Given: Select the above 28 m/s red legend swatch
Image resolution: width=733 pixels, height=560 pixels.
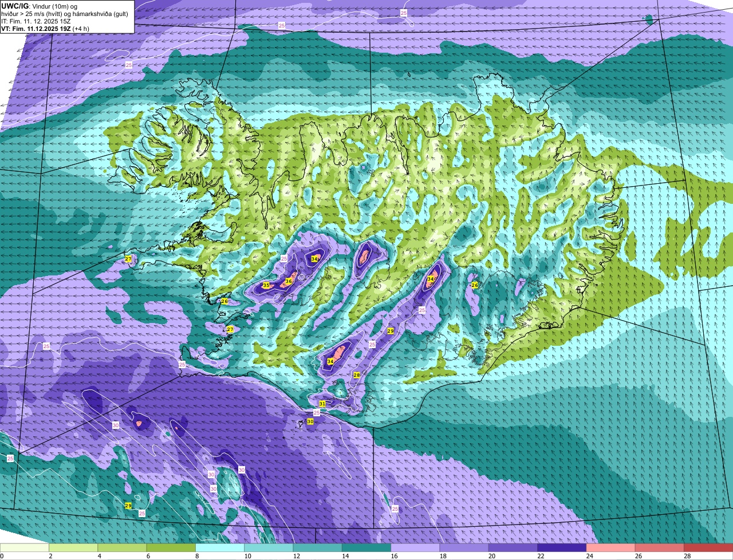Looking at the screenshot, I should [x=708, y=547].
